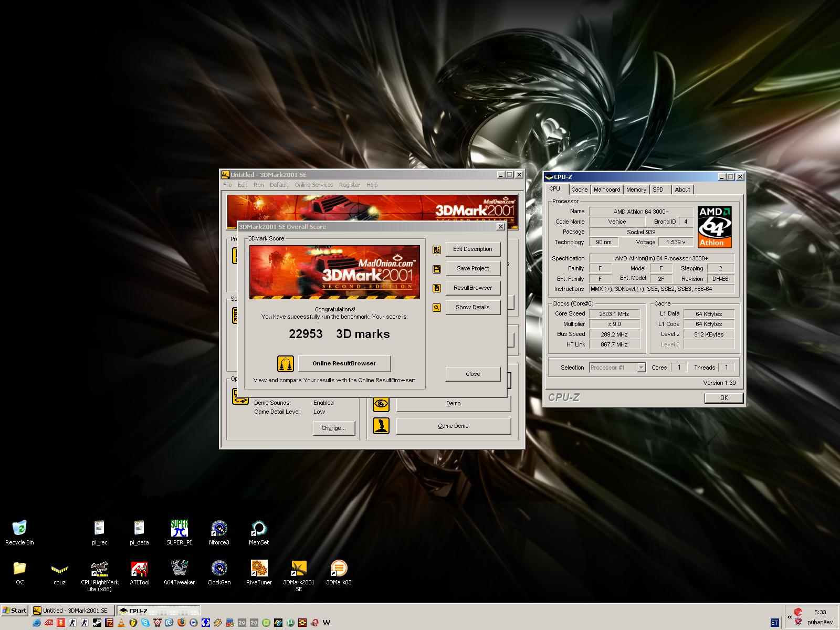Click the 3DMark2001 banner image in score dialog
The height and width of the screenshot is (630, 840).
pyautogui.click(x=334, y=272)
